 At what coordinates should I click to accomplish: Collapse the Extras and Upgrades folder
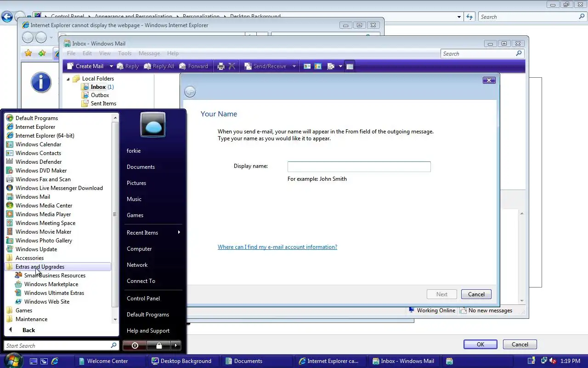58,267
